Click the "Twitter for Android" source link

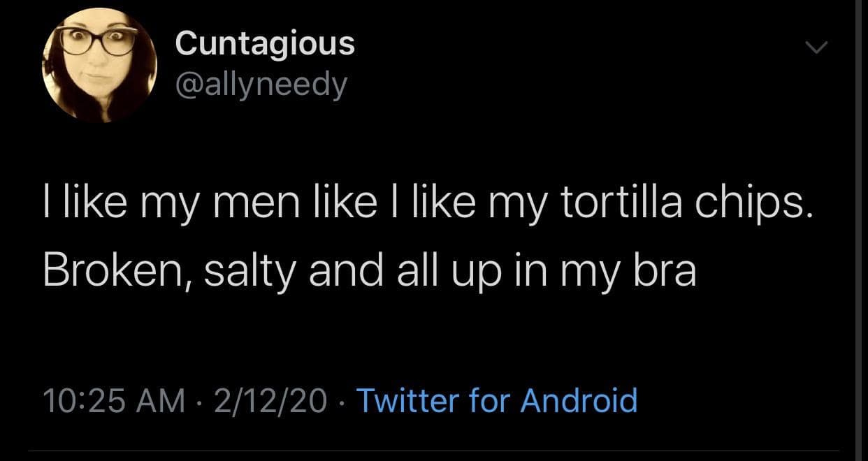point(497,402)
